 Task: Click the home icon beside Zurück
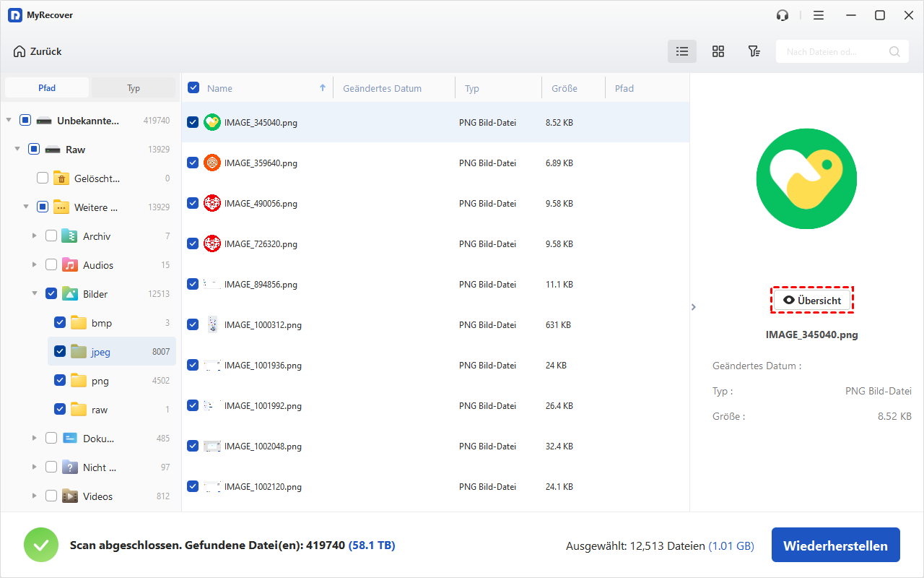19,51
